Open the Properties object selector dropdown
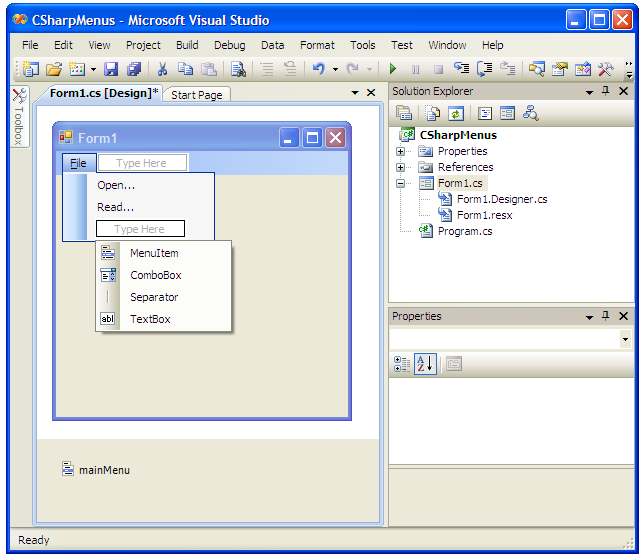 (x=625, y=340)
